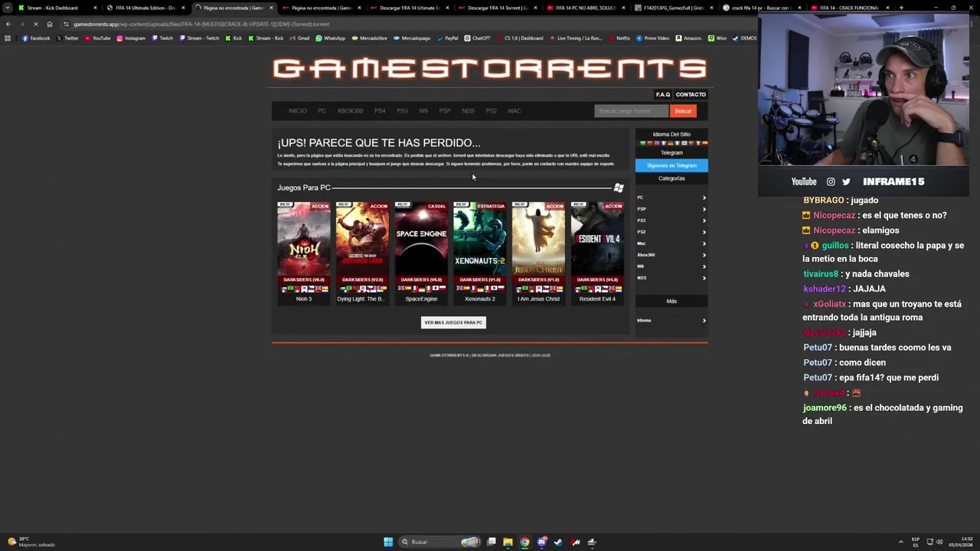The image size is (980, 551).
Task: Click the Windows logo icon beside Juegos Para PC
Action: tap(619, 187)
